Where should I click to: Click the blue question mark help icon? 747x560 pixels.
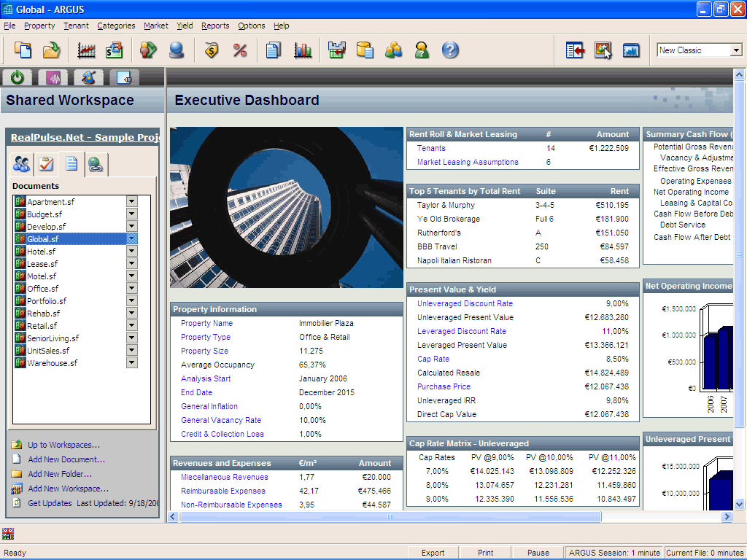(x=450, y=50)
